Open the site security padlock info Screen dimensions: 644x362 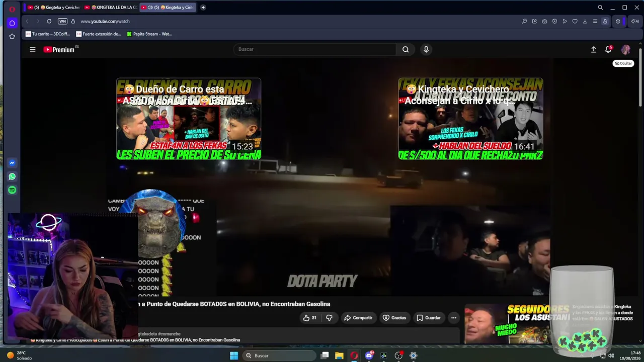73,21
